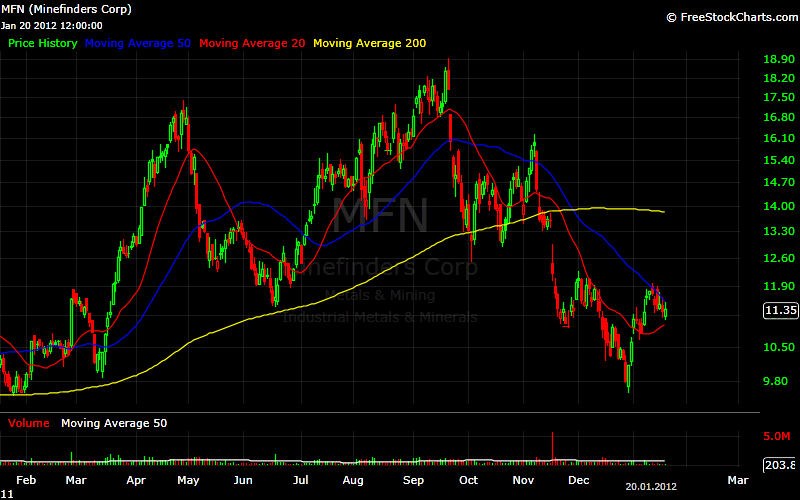Click the Moving Average 200 legend label
800x500 pixels.
[369, 43]
